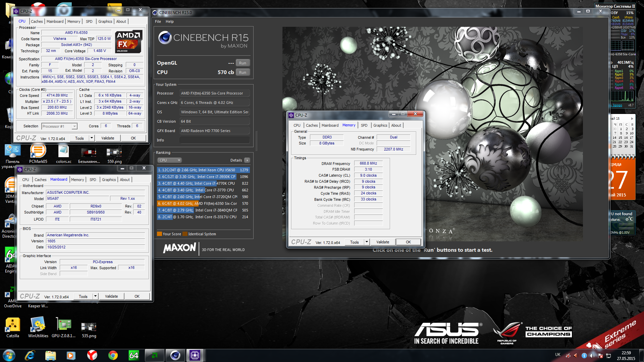The height and width of the screenshot is (362, 644).
Task: Open Ranking CPU dropdown in Cinebench
Action: [169, 160]
